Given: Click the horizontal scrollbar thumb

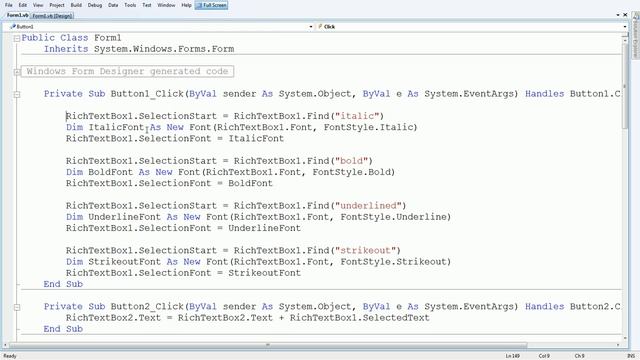Looking at the screenshot, I should pos(268,345).
